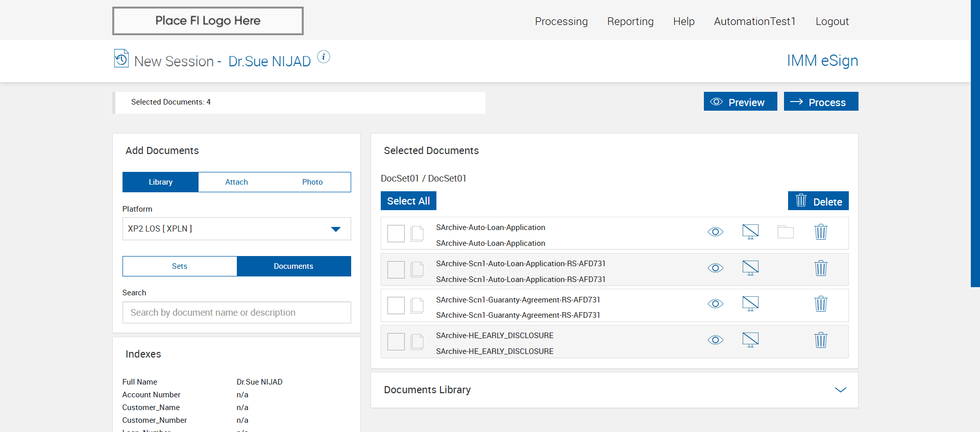Click the Process button

(x=821, y=101)
